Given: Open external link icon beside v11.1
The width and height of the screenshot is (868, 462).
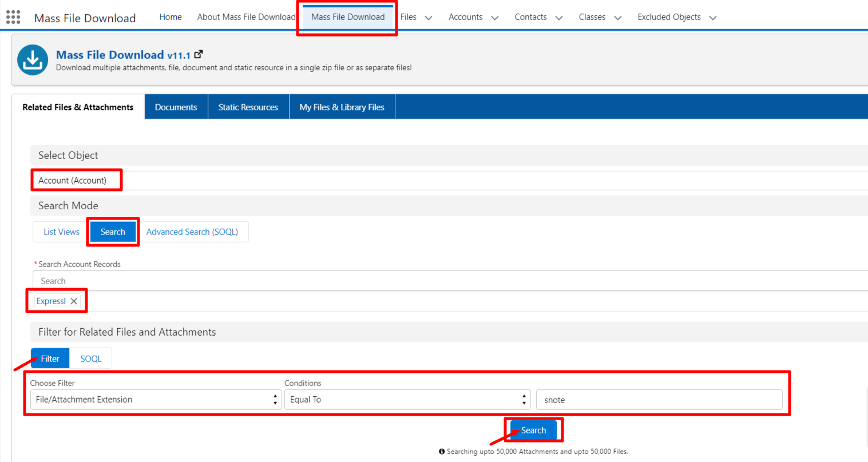Looking at the screenshot, I should [x=199, y=54].
